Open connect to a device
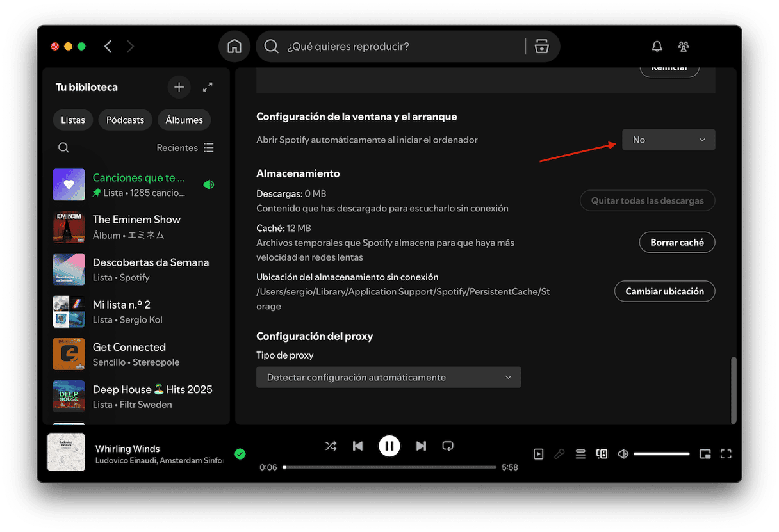779x532 pixels. coord(602,454)
